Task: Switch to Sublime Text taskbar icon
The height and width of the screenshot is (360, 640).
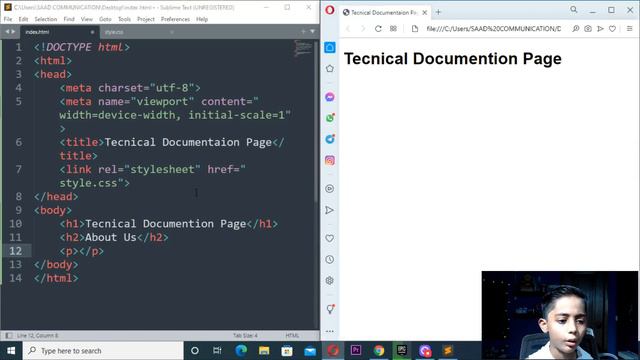Action: [x=448, y=351]
